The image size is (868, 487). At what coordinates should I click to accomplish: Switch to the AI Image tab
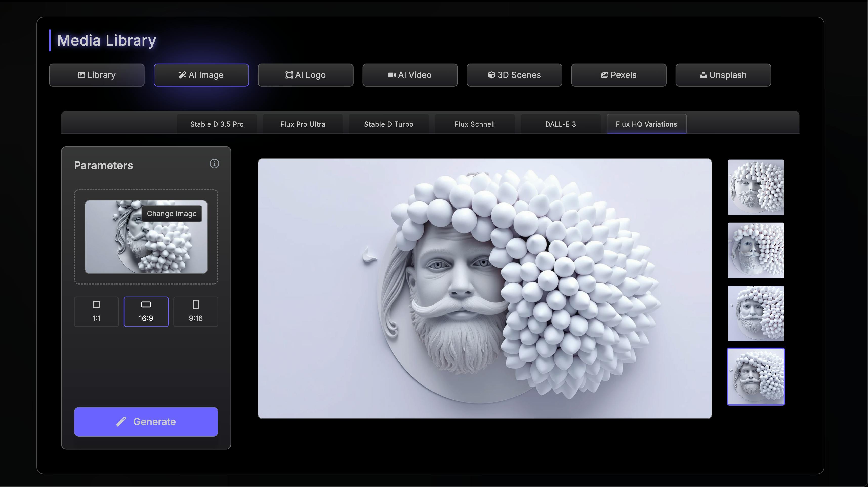coord(201,75)
